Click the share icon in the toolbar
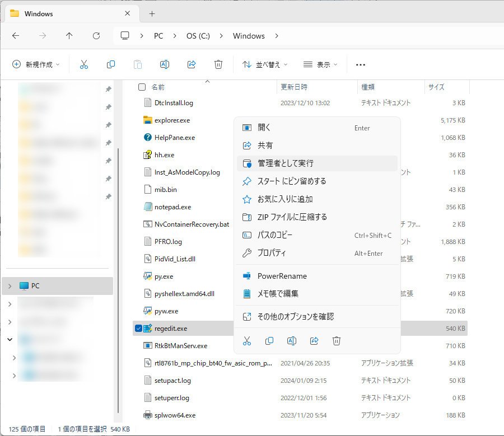This screenshot has width=504, height=436. tap(192, 64)
